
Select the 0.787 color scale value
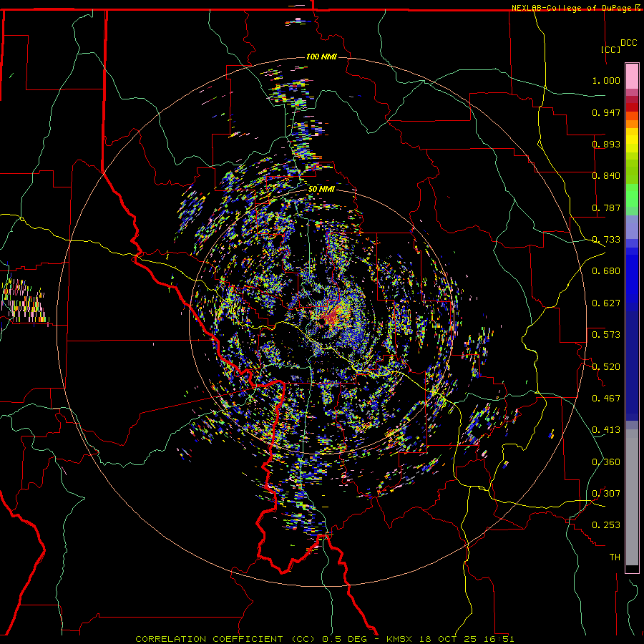click(x=606, y=208)
